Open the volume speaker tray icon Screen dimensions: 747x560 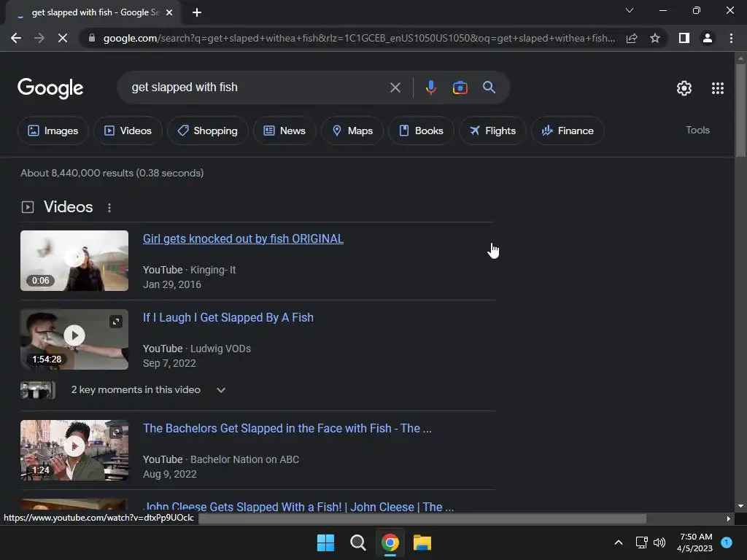pyautogui.click(x=659, y=542)
